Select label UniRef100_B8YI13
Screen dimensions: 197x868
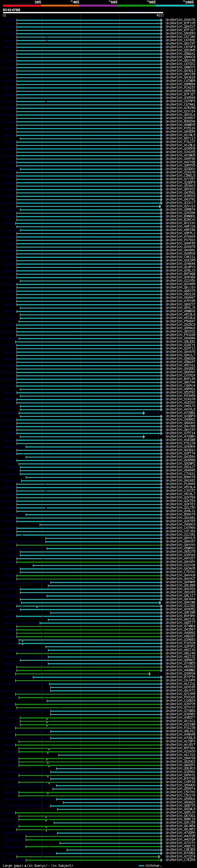[x=180, y=139]
